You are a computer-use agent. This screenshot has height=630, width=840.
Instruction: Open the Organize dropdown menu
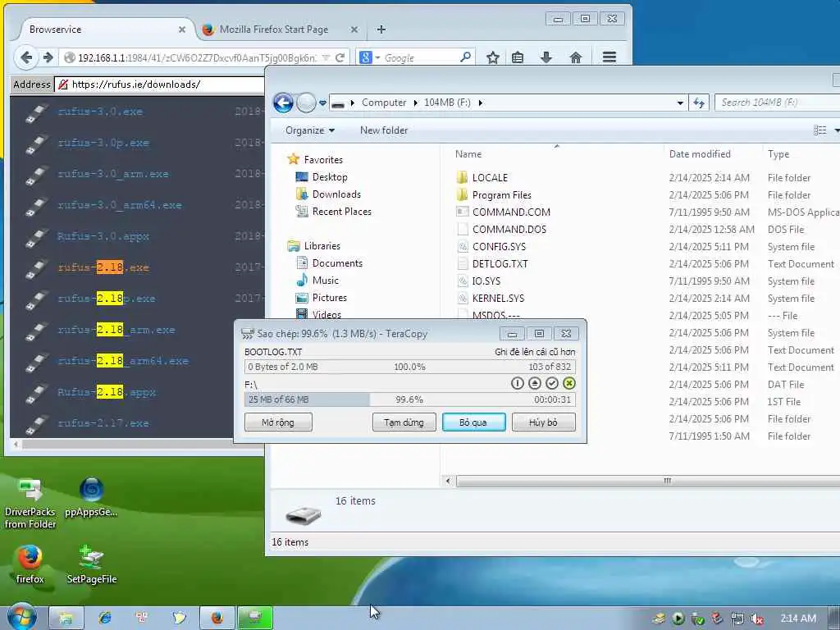pos(309,130)
